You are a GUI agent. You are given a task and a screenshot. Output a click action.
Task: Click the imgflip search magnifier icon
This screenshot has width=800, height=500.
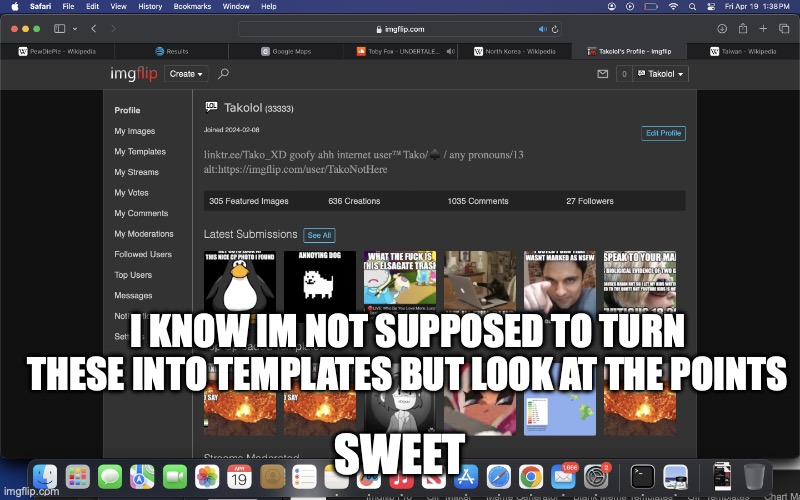(x=223, y=74)
